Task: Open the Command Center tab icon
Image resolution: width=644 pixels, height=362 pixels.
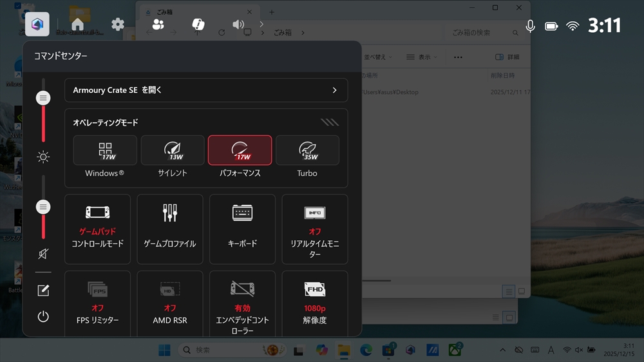Action: pos(37,24)
